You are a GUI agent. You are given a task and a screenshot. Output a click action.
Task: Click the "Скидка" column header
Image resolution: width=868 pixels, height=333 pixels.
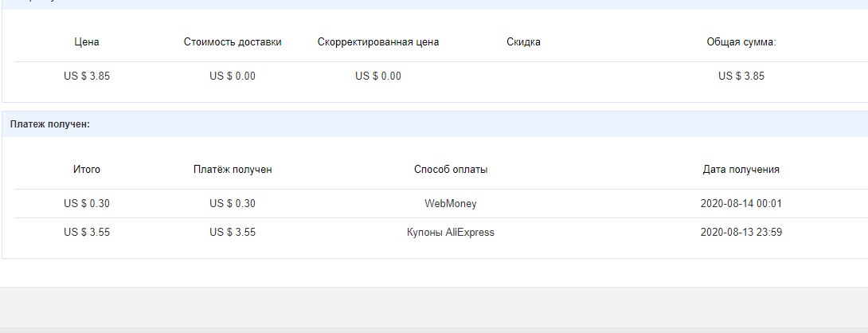(x=523, y=42)
